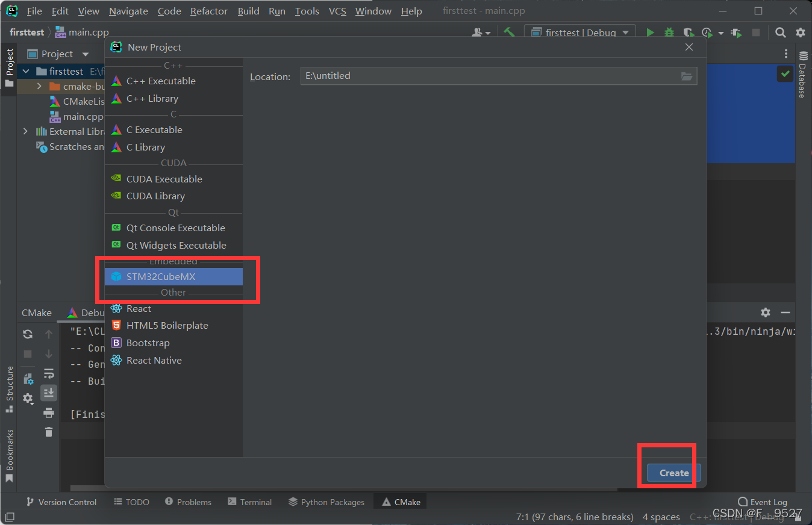
Task: Open CMake tool window settings gear
Action: tap(766, 312)
